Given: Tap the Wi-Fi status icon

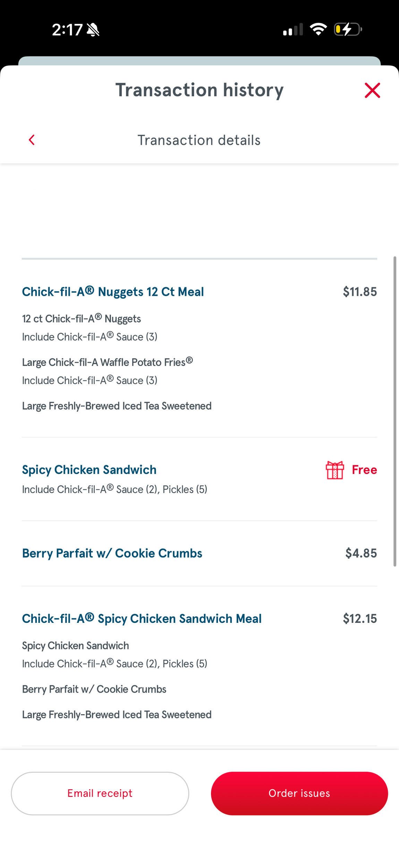Looking at the screenshot, I should point(318,29).
